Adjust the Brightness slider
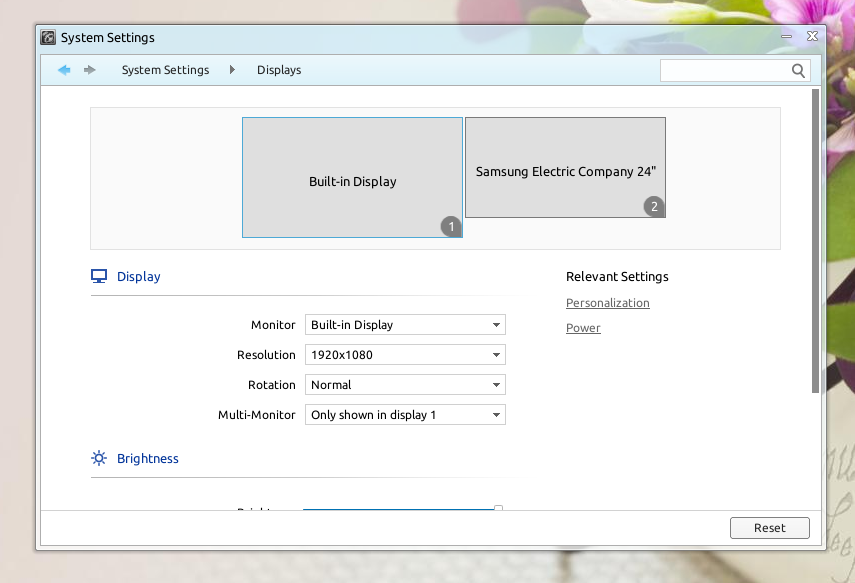Screen dimensions: 855x583 click(x=400, y=509)
